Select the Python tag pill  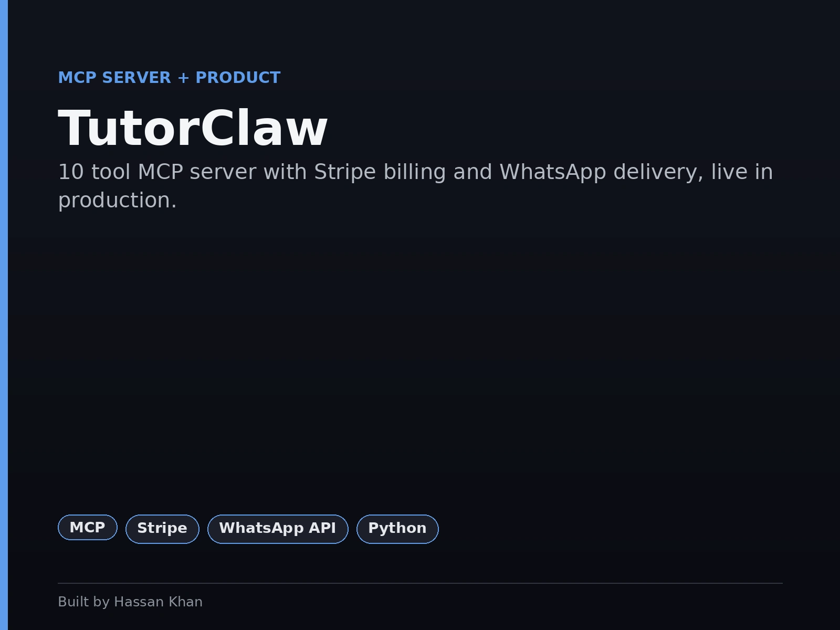397,529
